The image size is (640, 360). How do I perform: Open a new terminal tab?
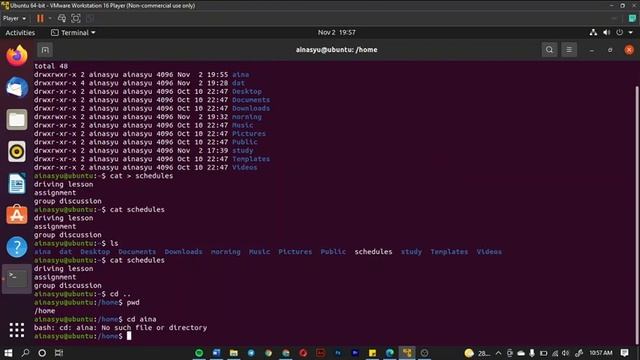(45, 50)
